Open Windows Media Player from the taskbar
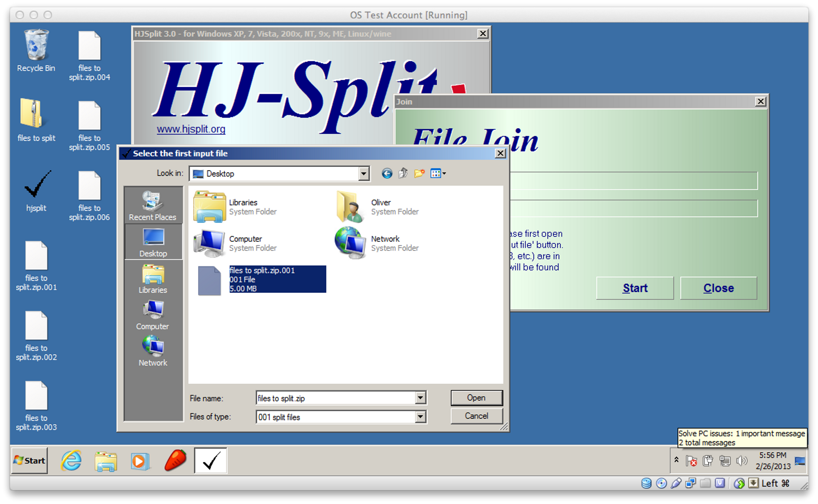Screen dimensions: 818x504 pyautogui.click(x=140, y=461)
